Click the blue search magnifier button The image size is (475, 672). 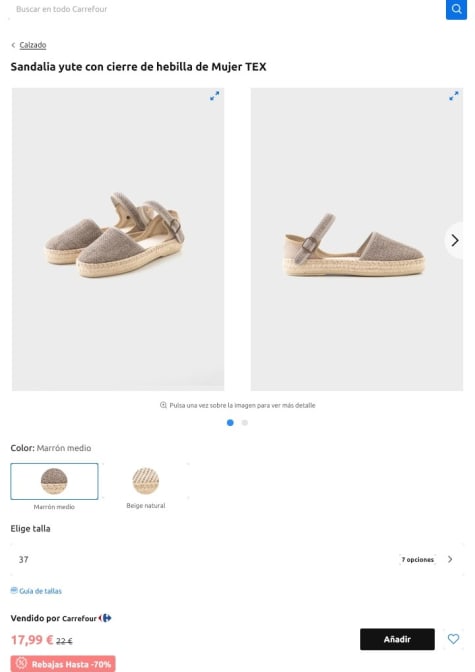(x=456, y=9)
